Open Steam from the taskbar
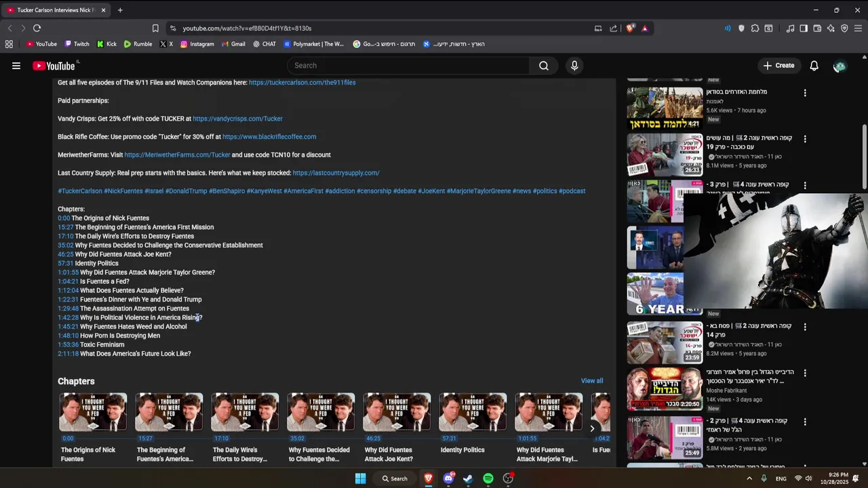The image size is (868, 488). coord(468,479)
